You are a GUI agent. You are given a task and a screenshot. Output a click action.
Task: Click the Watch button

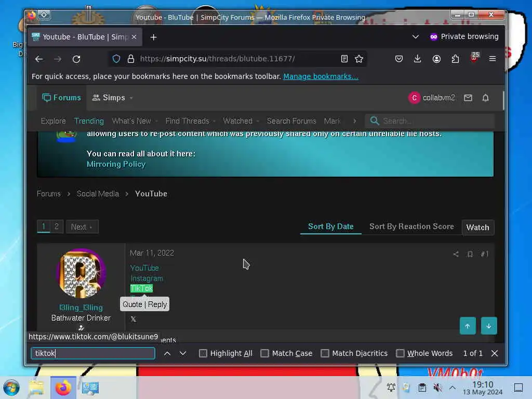478,228
